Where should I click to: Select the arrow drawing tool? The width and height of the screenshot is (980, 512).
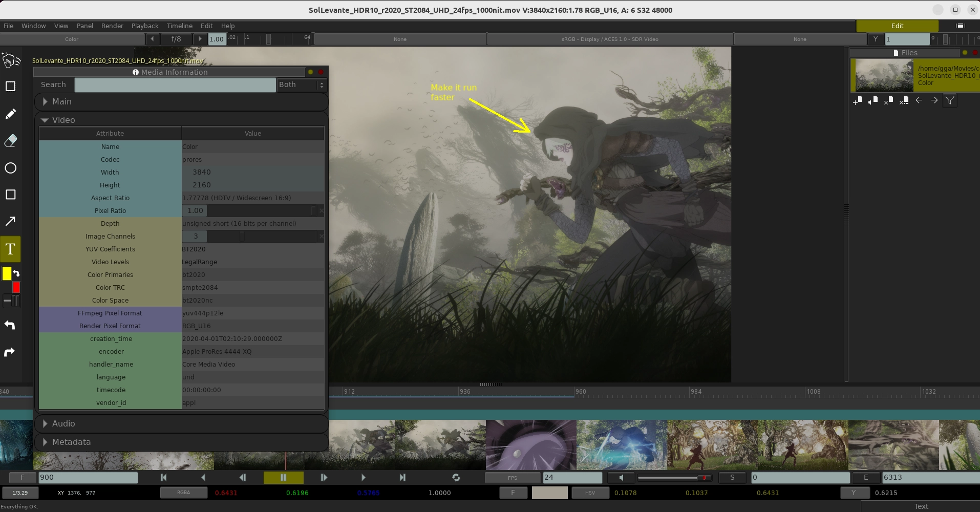click(x=10, y=221)
